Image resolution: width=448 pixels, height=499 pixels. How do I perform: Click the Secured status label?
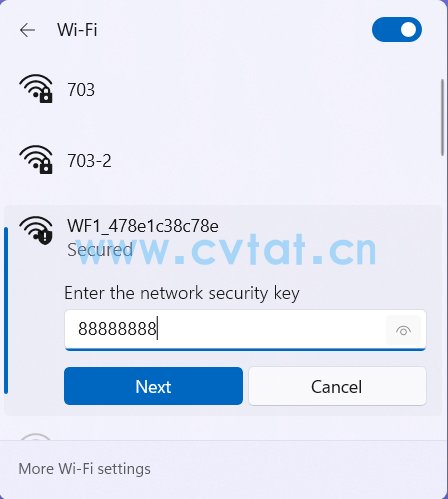tap(100, 250)
